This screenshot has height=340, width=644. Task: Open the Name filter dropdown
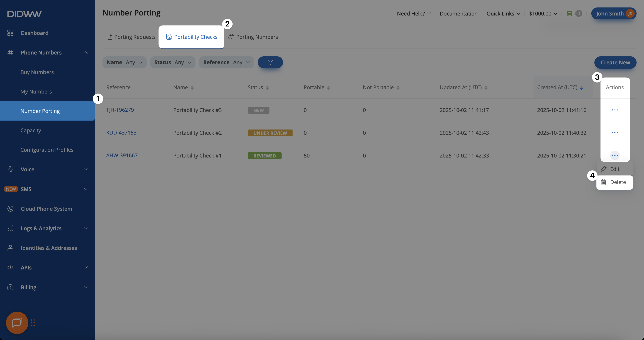[x=124, y=62]
